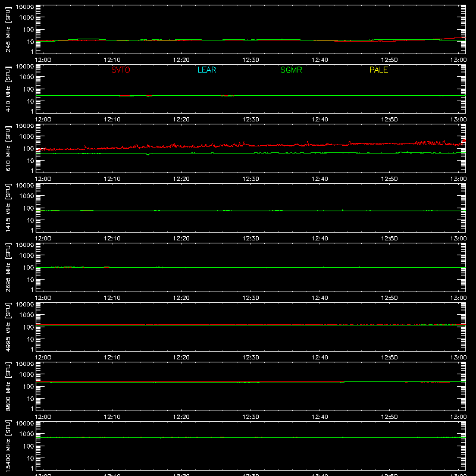This screenshot has height=476, width=476.
Task: Click the 100 tick label on 1415 MHz axis
Action: tap(29, 208)
